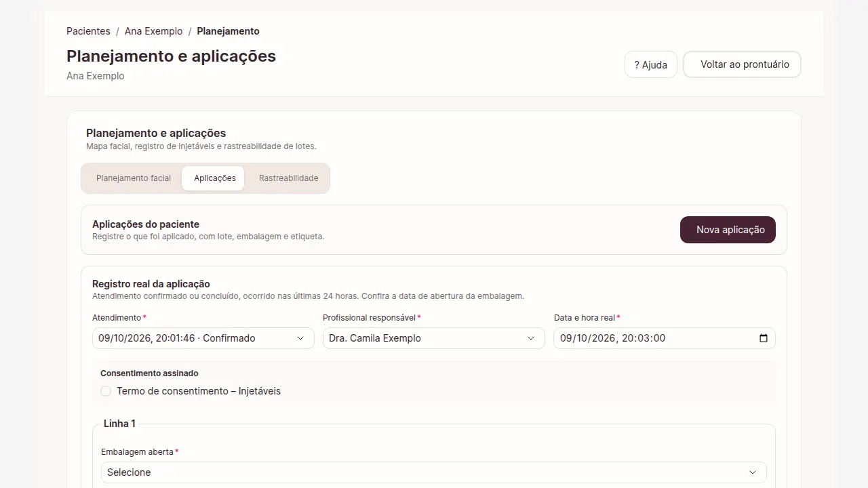Open the Ajuda help button
This screenshot has width=868, height=488.
651,65
